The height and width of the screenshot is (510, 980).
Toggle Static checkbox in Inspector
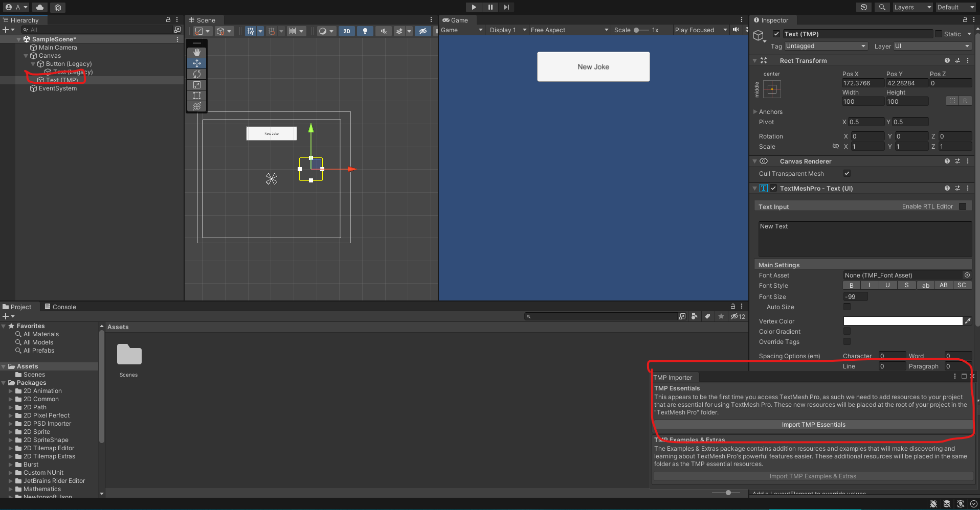(939, 34)
